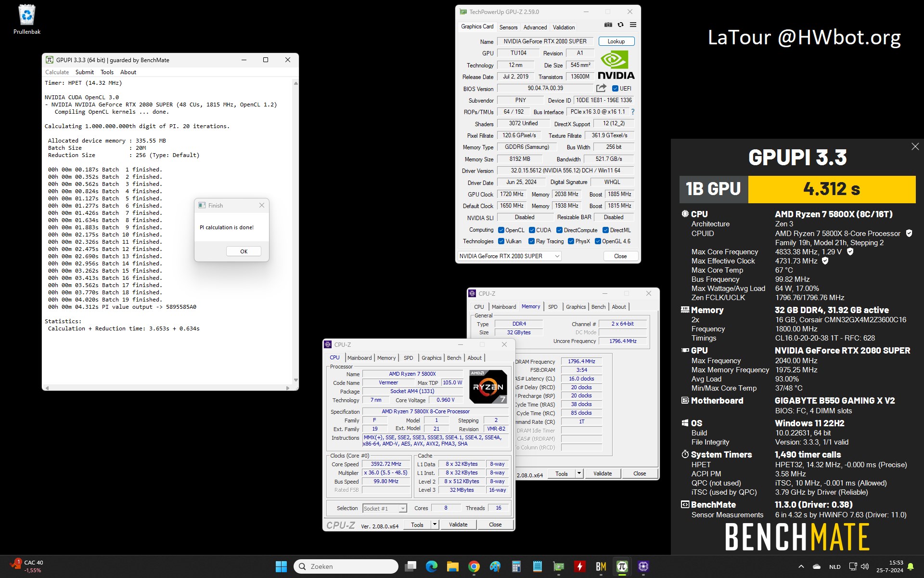Switch to CPU-Z taskbar icon

click(643, 566)
